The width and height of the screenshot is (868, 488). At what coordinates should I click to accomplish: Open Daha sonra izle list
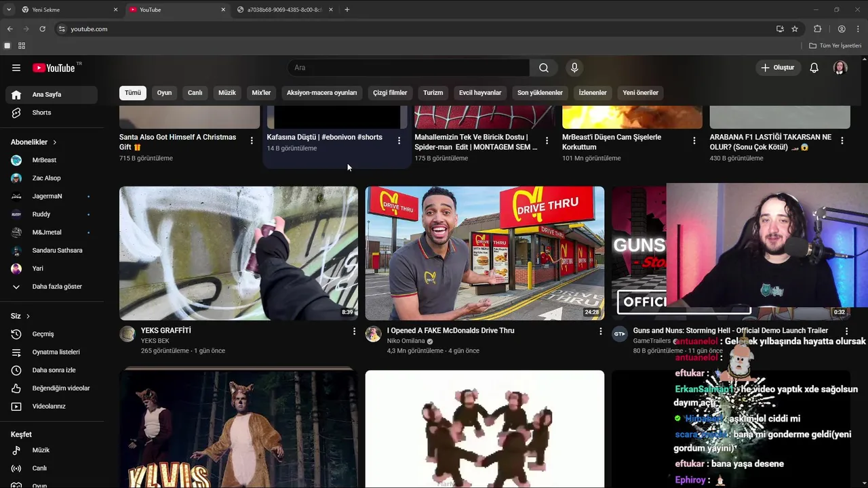click(x=52, y=370)
